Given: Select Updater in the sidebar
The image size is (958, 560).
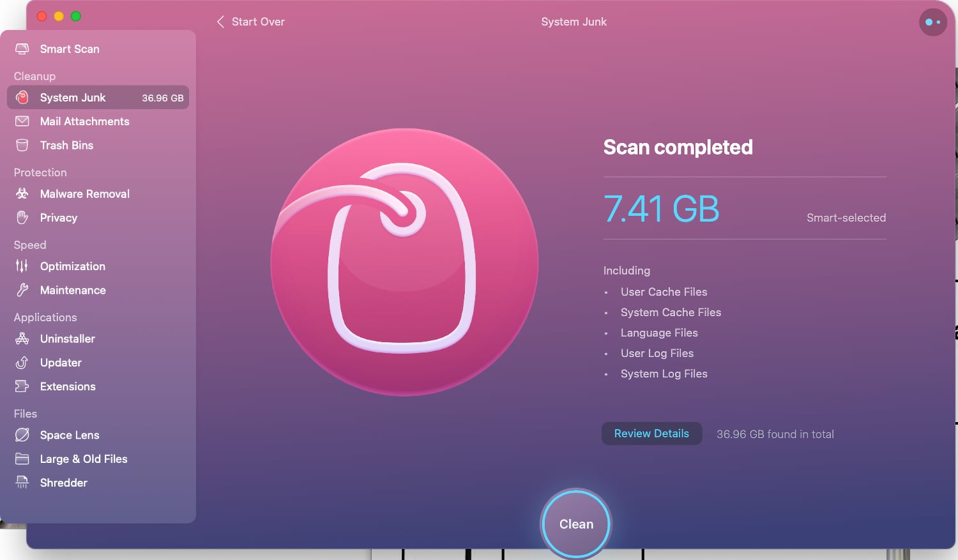Looking at the screenshot, I should 98,363.
